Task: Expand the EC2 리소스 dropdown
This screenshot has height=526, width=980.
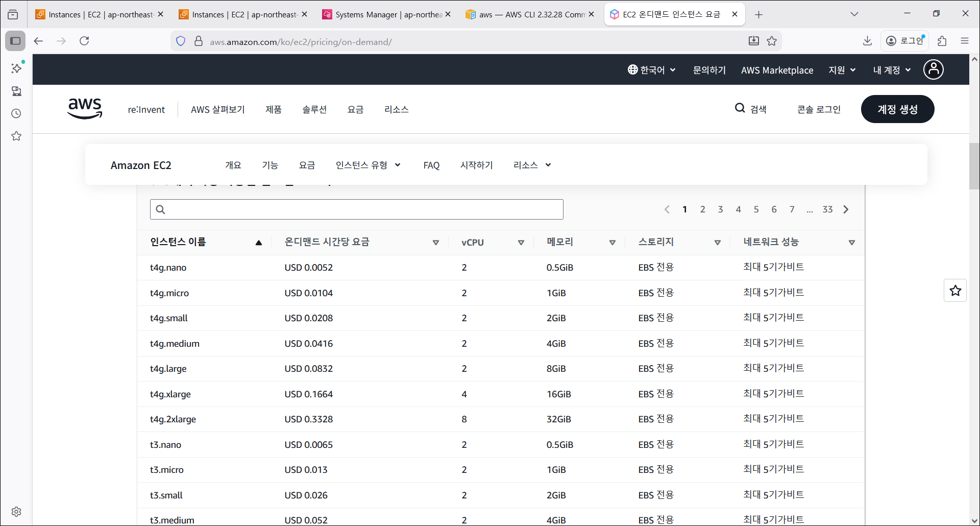Action: [532, 165]
